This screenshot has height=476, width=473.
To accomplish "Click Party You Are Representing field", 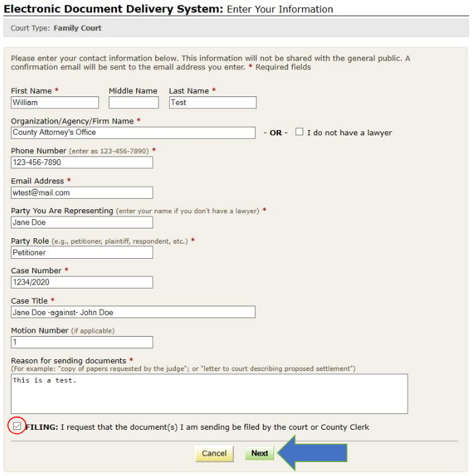I will 82,222.
